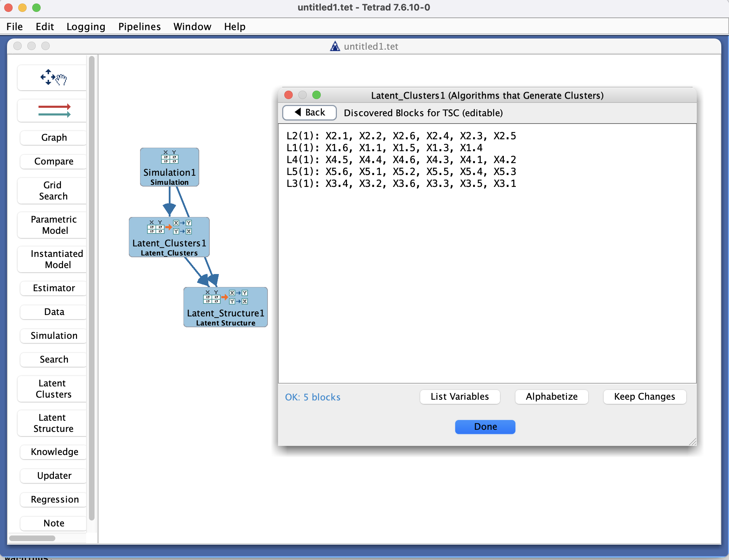
Task: Select the Estimator sidebar button
Action: (53, 288)
